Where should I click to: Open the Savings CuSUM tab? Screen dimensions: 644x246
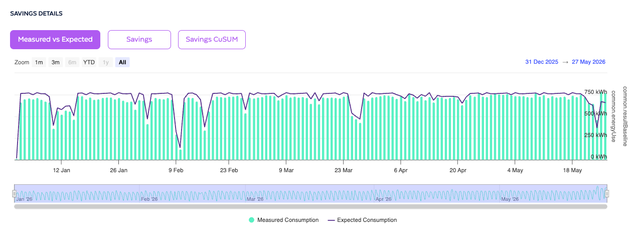[212, 40]
